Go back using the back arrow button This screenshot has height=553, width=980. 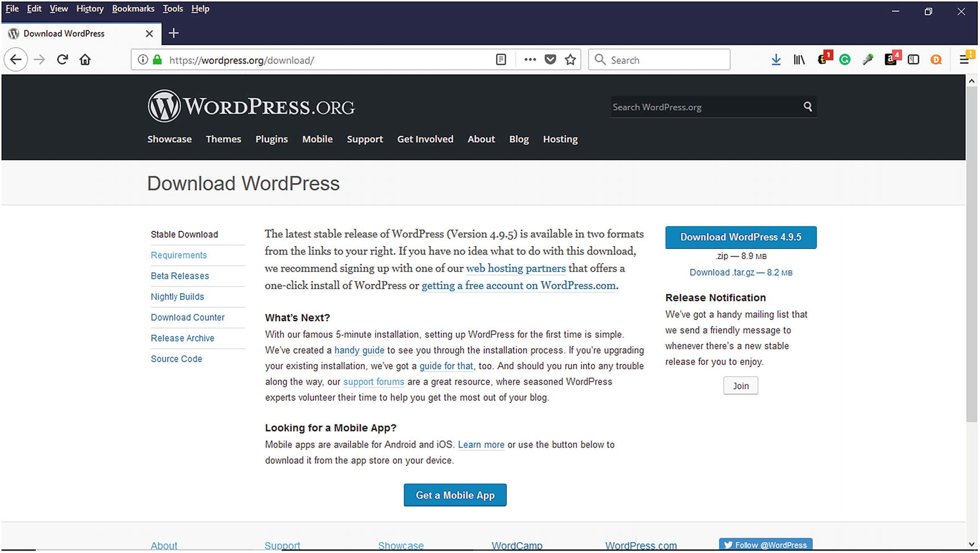pos(15,60)
